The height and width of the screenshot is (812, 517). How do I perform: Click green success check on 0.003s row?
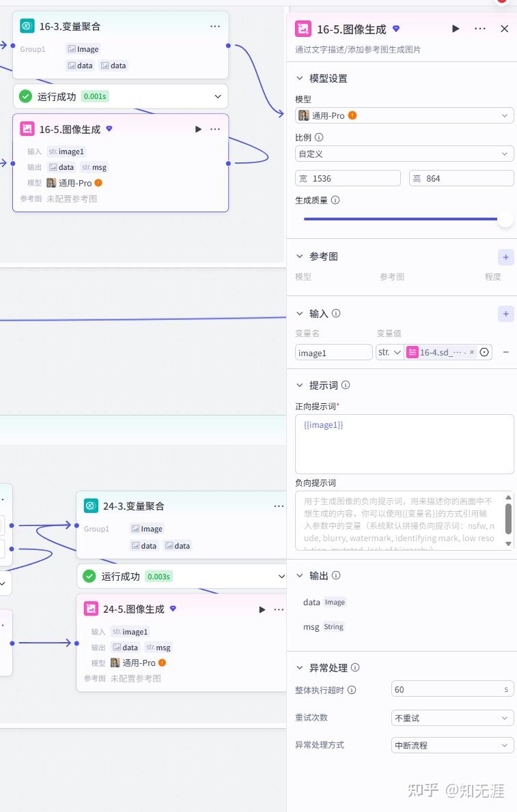(89, 576)
